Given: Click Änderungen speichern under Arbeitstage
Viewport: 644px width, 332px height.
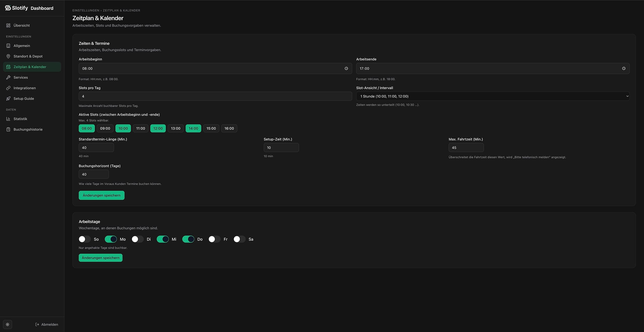Looking at the screenshot, I should point(100,257).
